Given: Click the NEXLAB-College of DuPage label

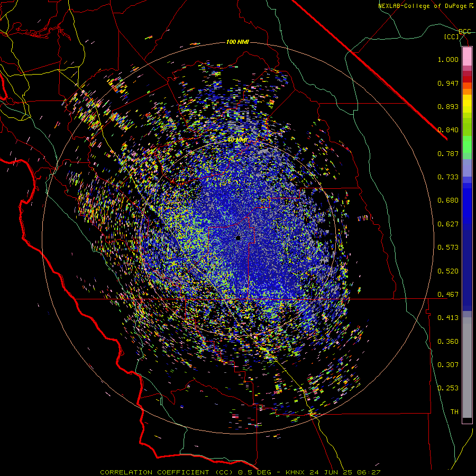Looking at the screenshot, I should [x=425, y=6].
